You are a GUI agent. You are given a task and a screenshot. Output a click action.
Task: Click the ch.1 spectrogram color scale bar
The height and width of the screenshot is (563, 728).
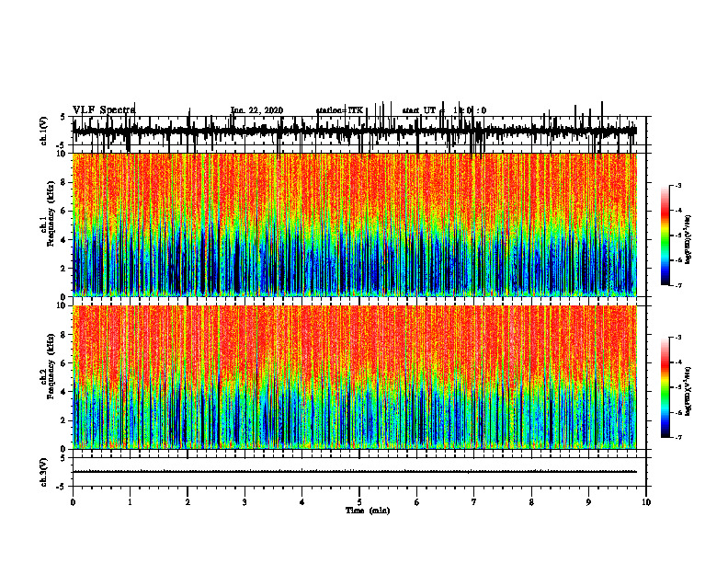pos(665,236)
